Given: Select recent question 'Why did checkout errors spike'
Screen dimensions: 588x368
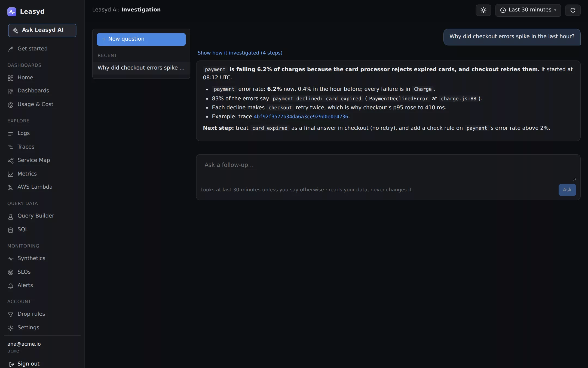Looking at the screenshot, I should (x=141, y=68).
